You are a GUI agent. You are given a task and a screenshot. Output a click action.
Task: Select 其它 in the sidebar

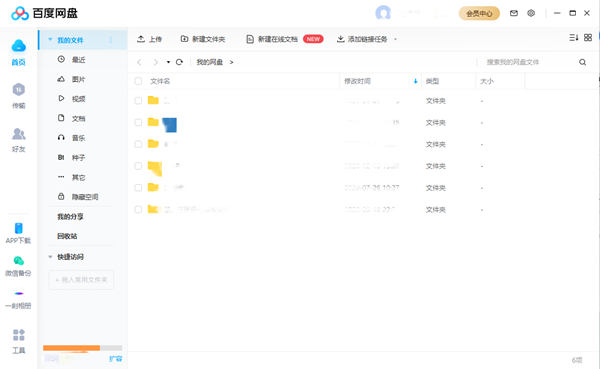(78, 177)
